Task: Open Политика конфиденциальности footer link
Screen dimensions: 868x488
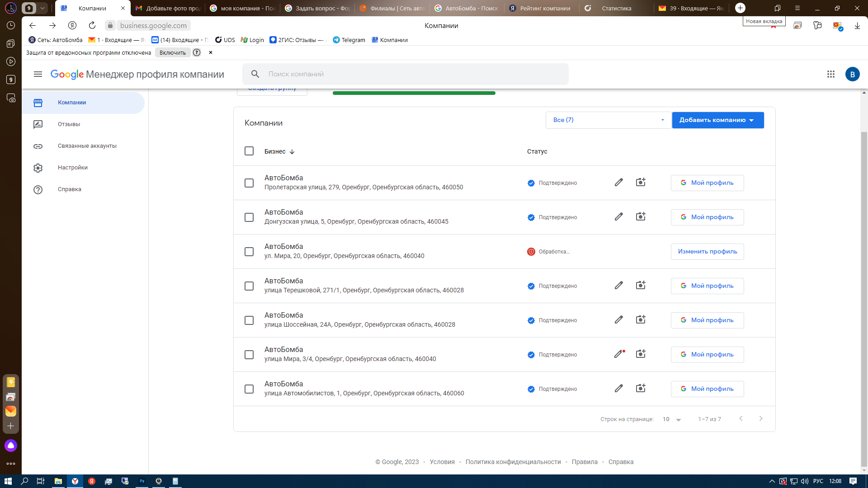Action: [x=513, y=462]
